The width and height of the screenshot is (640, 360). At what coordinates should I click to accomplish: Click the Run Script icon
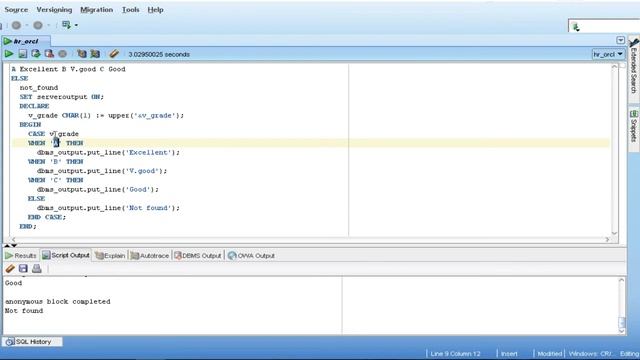tap(22, 54)
